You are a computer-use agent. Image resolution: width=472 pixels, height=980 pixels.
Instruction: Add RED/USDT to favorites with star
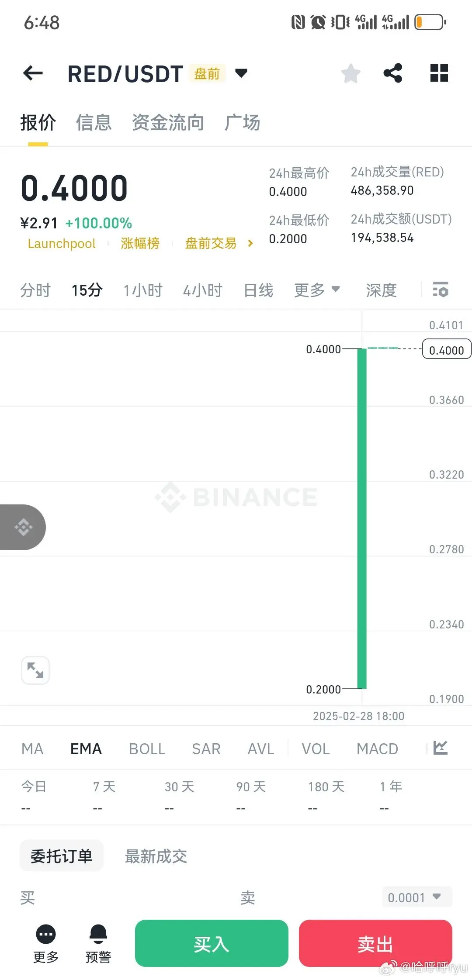(x=351, y=73)
